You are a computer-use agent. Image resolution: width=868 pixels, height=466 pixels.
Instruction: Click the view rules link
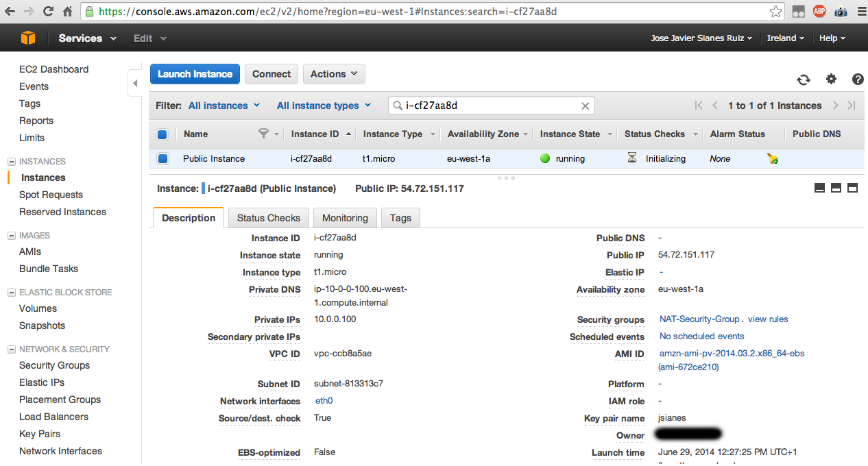tap(768, 319)
